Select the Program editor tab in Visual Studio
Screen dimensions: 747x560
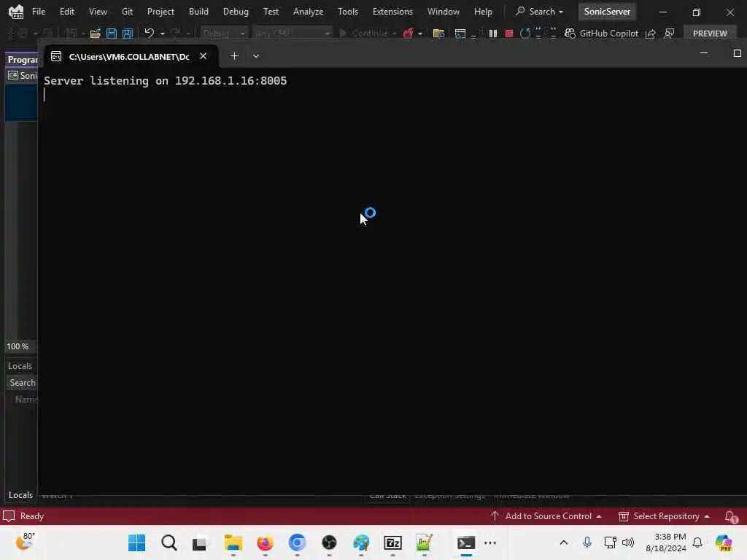[22, 60]
